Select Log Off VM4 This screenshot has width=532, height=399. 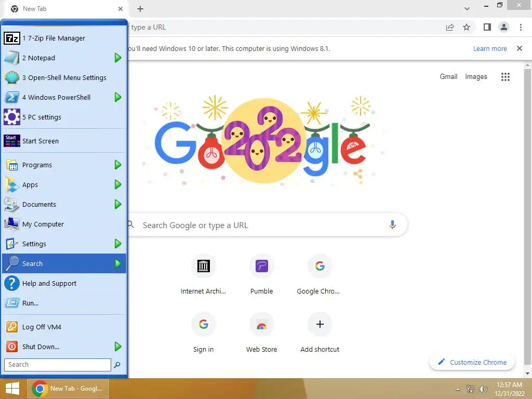pos(64,327)
